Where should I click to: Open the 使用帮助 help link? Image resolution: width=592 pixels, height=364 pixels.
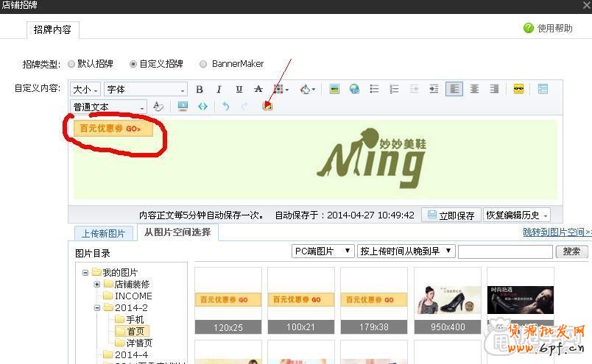(x=554, y=28)
